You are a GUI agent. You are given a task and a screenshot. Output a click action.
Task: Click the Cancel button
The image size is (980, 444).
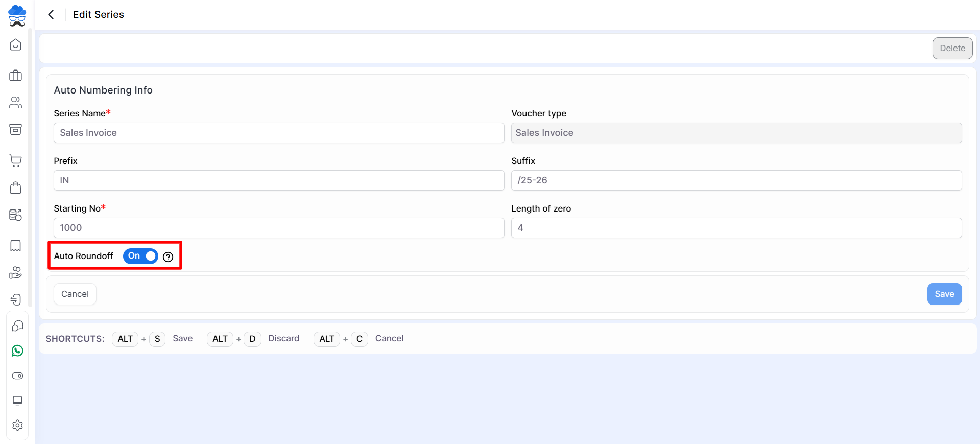pos(75,294)
